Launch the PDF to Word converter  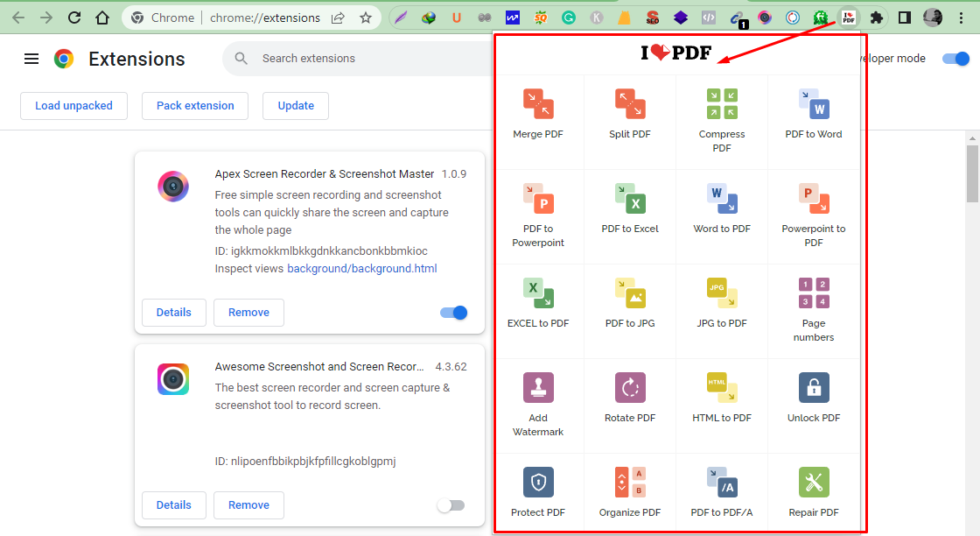tap(814, 115)
